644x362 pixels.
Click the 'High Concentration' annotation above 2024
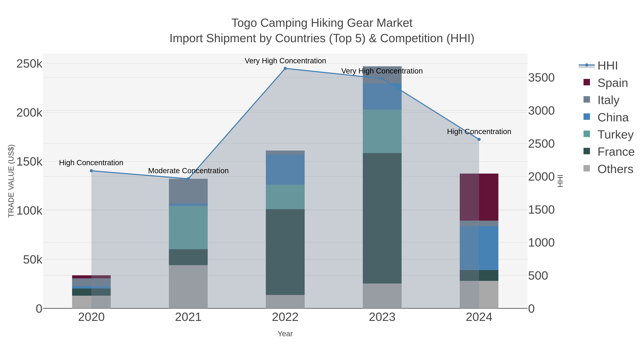479,132
